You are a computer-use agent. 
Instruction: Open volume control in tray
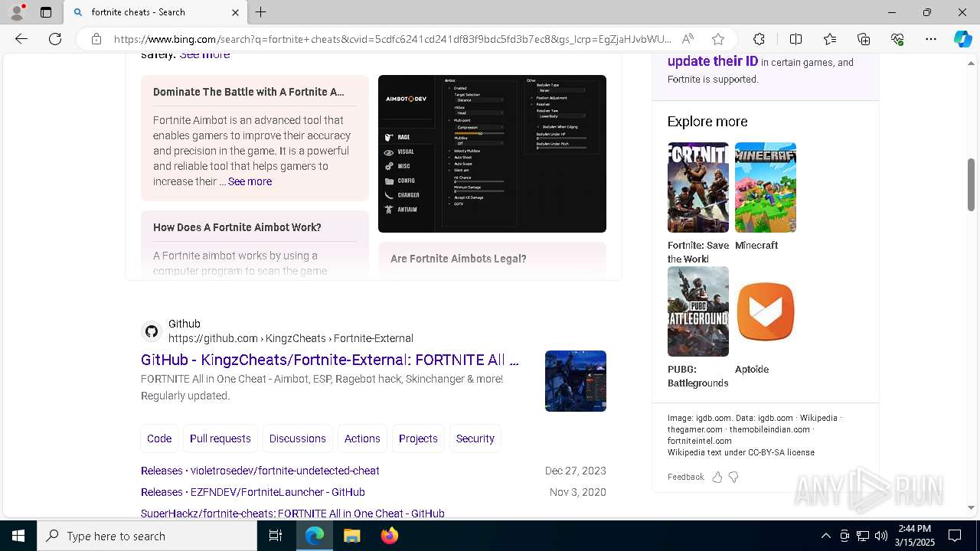pos(881,536)
